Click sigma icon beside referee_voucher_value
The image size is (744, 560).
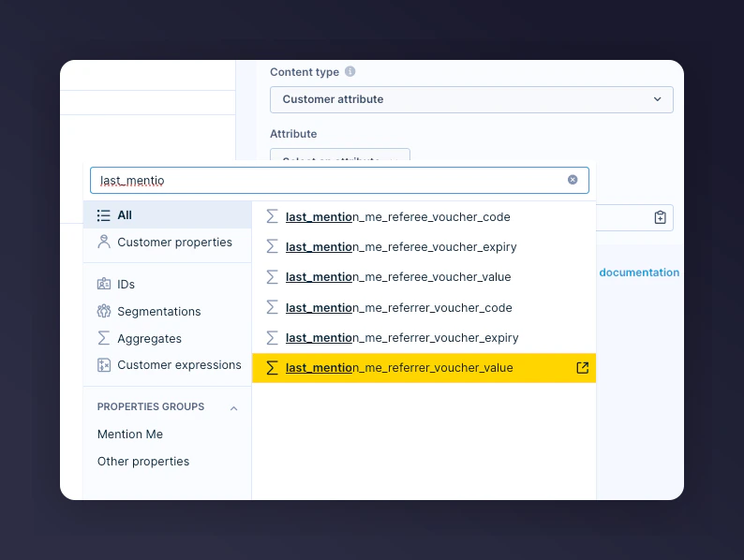pos(272,276)
